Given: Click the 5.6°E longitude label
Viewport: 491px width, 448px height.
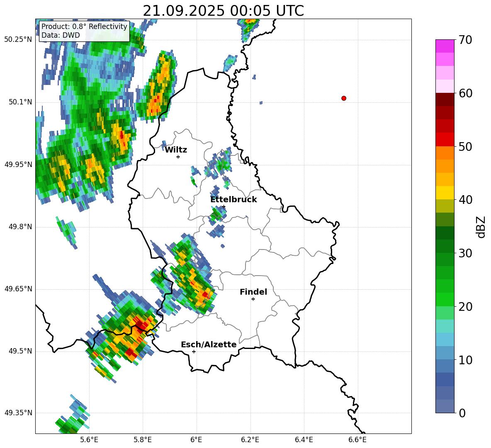Looking at the screenshot, I should 89,440.
